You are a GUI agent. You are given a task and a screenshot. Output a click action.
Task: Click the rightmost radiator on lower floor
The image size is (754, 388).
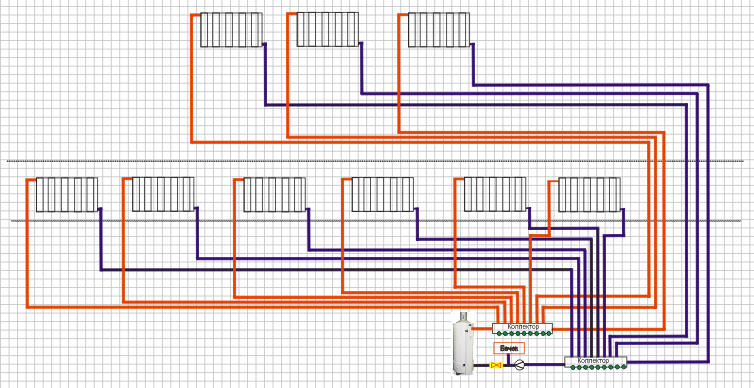click(589, 195)
